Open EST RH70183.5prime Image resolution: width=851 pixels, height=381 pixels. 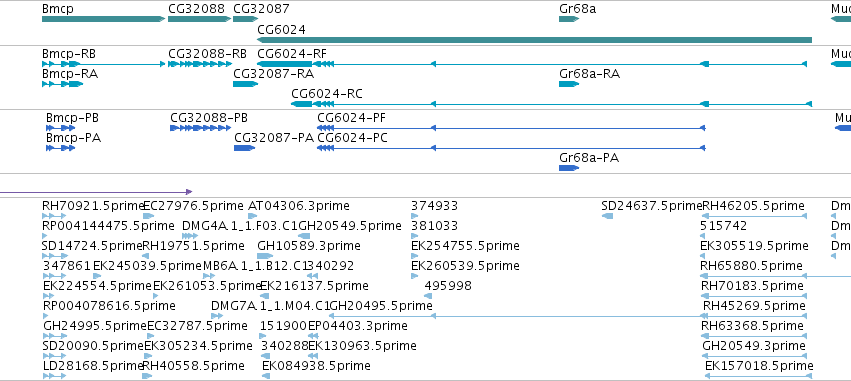[x=752, y=286]
